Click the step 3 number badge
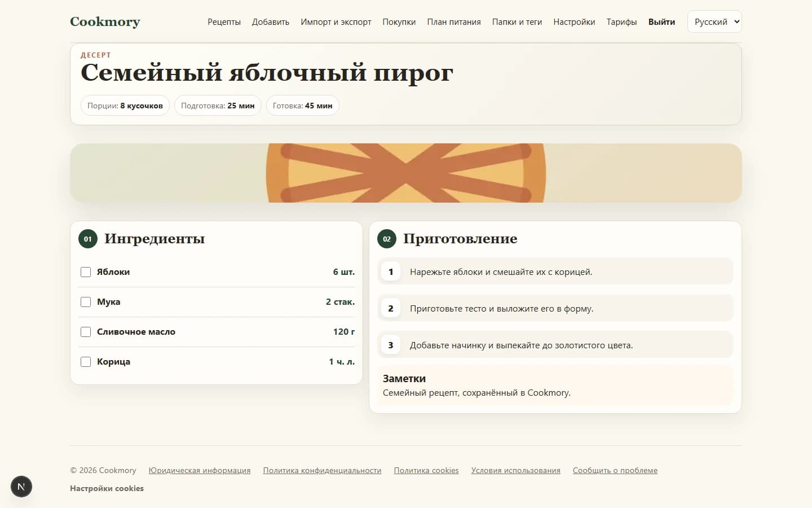The width and height of the screenshot is (812, 508). click(x=391, y=345)
